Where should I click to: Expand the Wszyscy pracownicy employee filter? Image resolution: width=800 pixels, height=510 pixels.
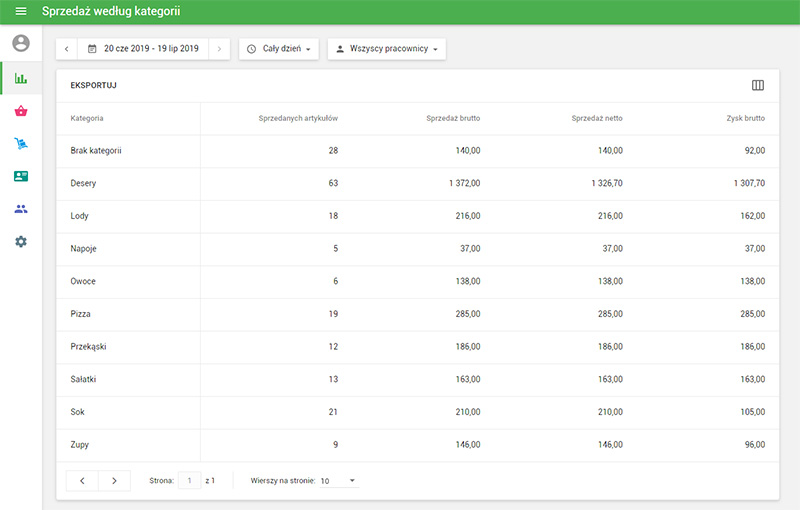click(x=386, y=48)
